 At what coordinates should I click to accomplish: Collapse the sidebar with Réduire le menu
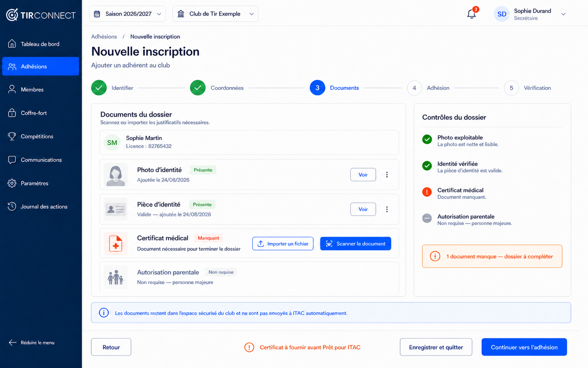[32, 342]
